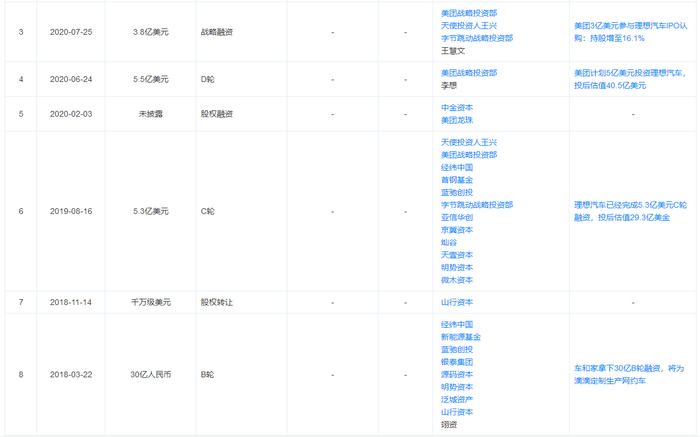Select row number 4

[x=21, y=79]
